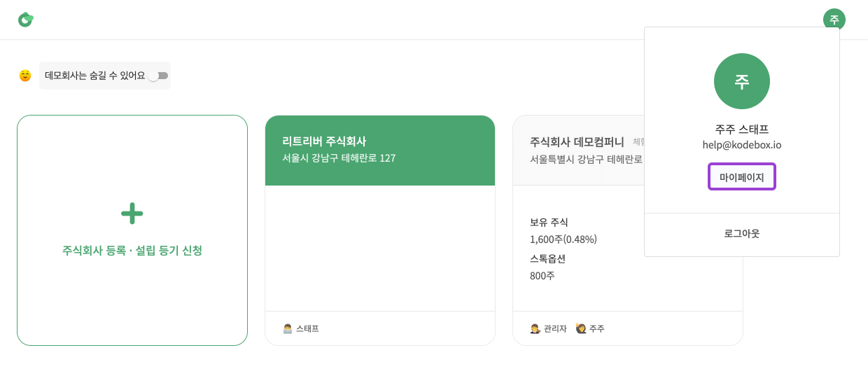The image size is (868, 390).
Task: Click the green logo in the header
Action: 26,20
